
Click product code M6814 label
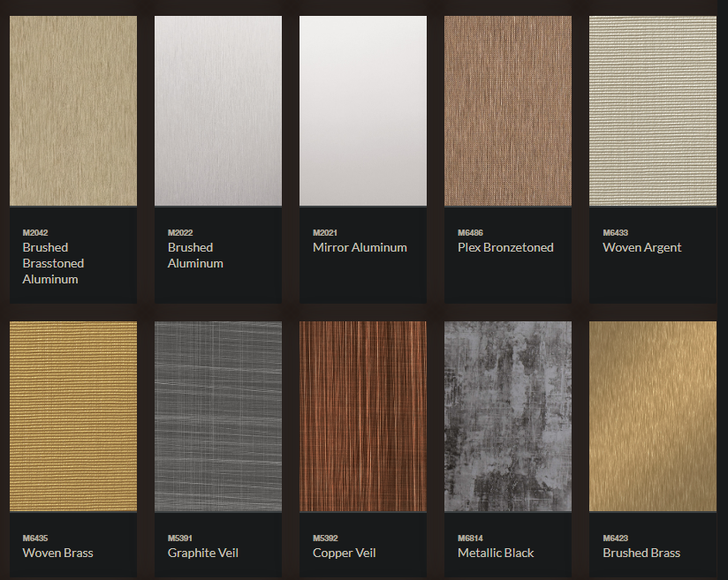[470, 539]
